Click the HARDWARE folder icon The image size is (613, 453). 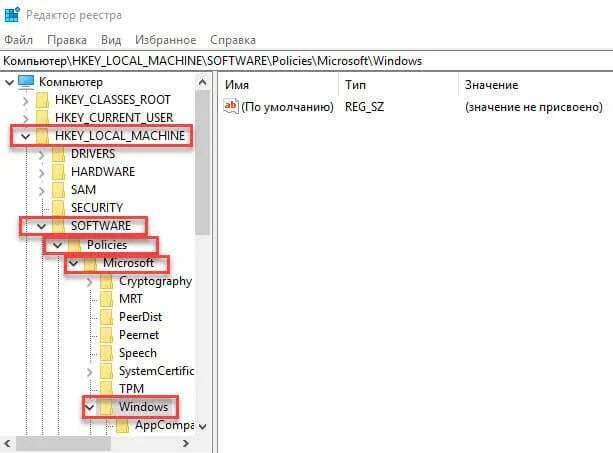click(58, 172)
